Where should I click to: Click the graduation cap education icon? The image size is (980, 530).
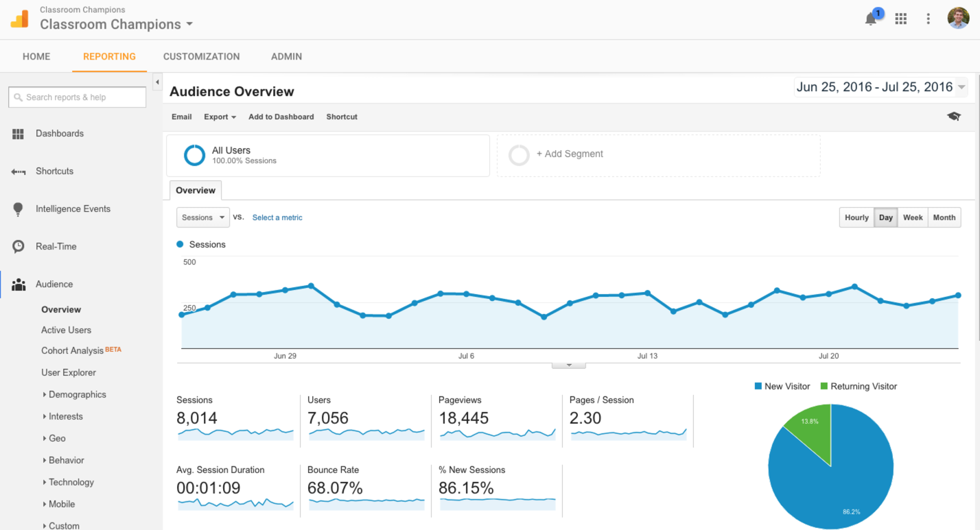click(x=954, y=117)
